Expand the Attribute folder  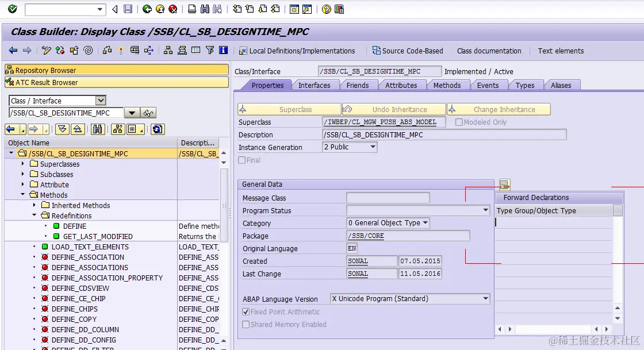click(x=23, y=184)
